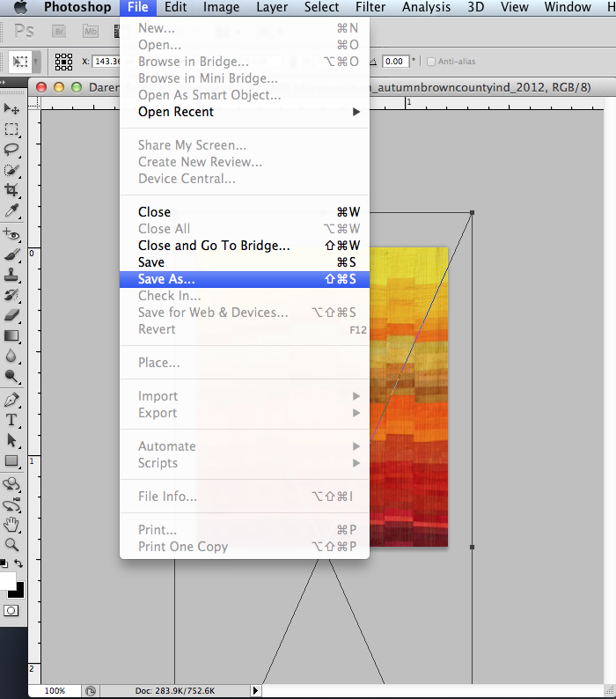Select the Eyedropper tool
616x699 pixels.
coord(11,211)
